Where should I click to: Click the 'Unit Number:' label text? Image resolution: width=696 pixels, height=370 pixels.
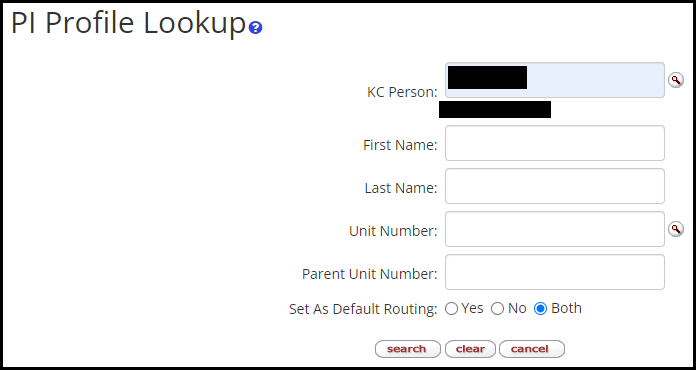click(x=393, y=231)
